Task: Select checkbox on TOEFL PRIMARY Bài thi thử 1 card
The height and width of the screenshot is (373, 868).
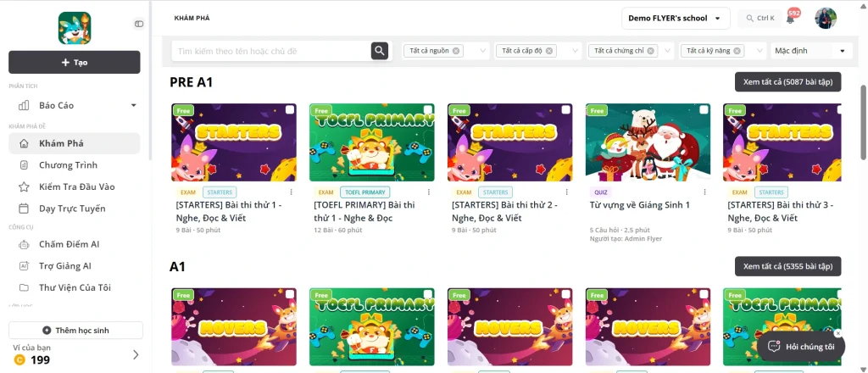Action: pos(427,109)
